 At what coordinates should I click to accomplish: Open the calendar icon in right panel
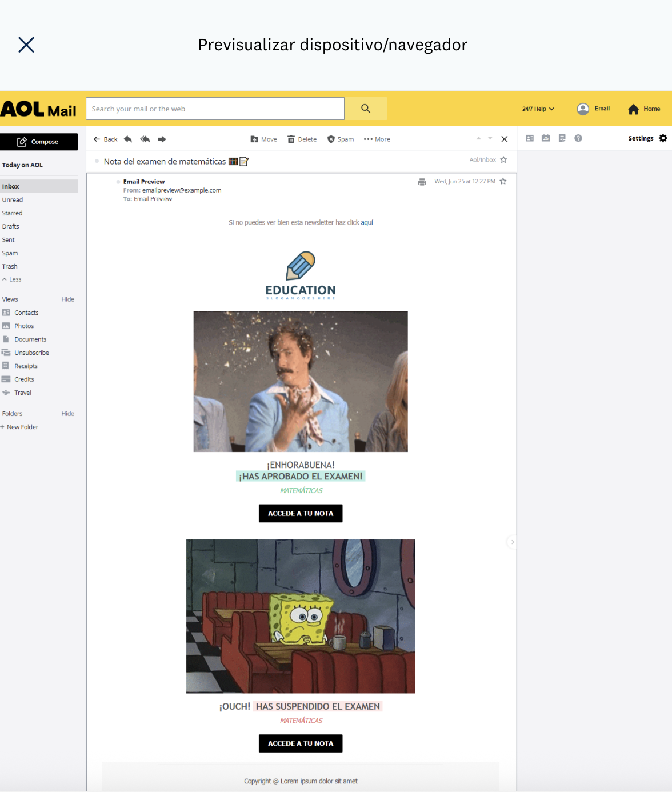(546, 138)
